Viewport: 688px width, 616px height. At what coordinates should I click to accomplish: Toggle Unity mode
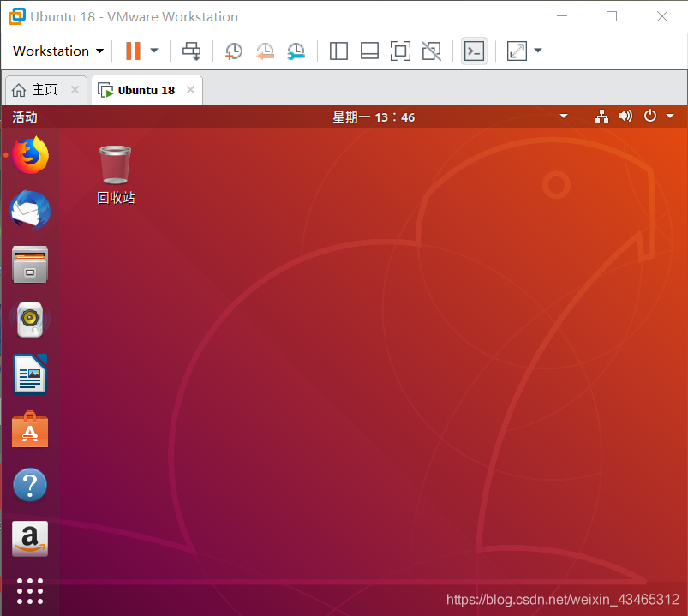(x=431, y=51)
